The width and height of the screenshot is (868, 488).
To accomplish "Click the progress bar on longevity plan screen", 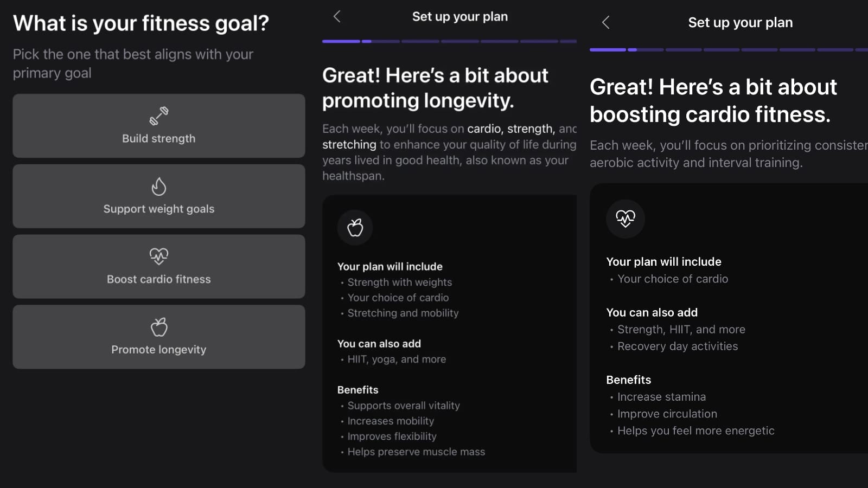I will point(449,41).
